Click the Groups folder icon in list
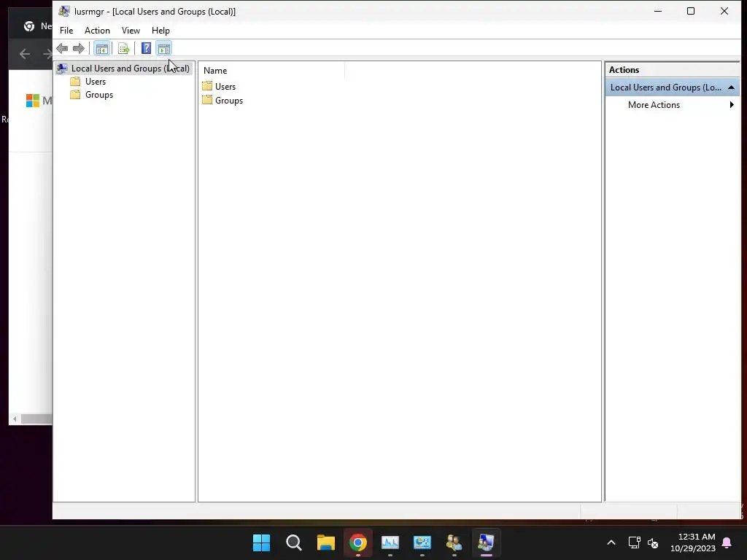This screenshot has height=560, width=747. coord(207,100)
